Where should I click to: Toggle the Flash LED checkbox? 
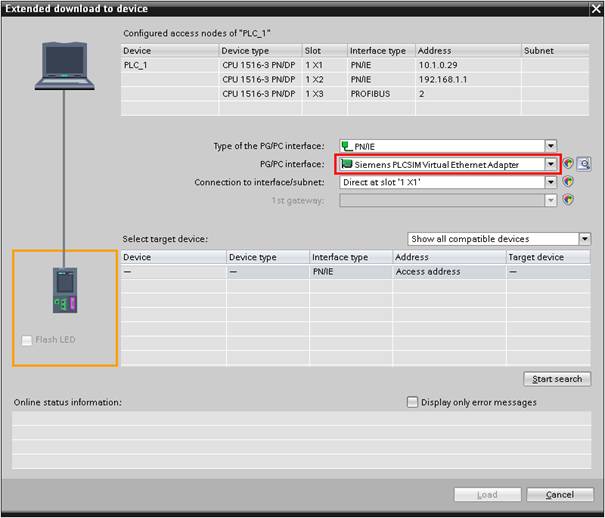[x=26, y=340]
